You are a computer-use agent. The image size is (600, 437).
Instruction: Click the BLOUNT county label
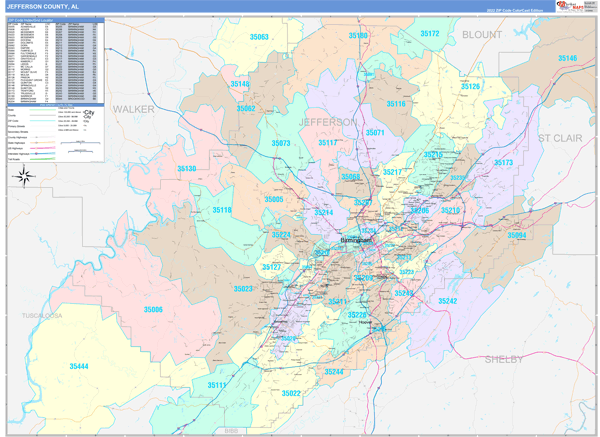click(482, 34)
